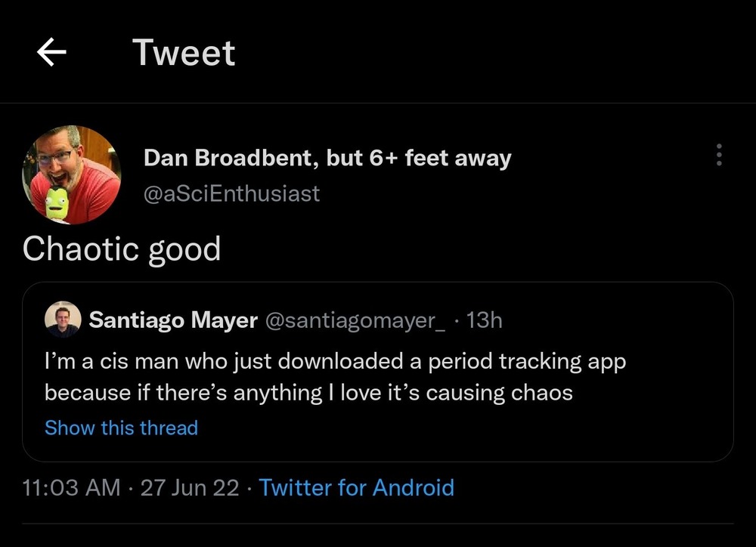Tap the 11:03 AM time
Screen dimensions: 756x547
click(x=72, y=487)
